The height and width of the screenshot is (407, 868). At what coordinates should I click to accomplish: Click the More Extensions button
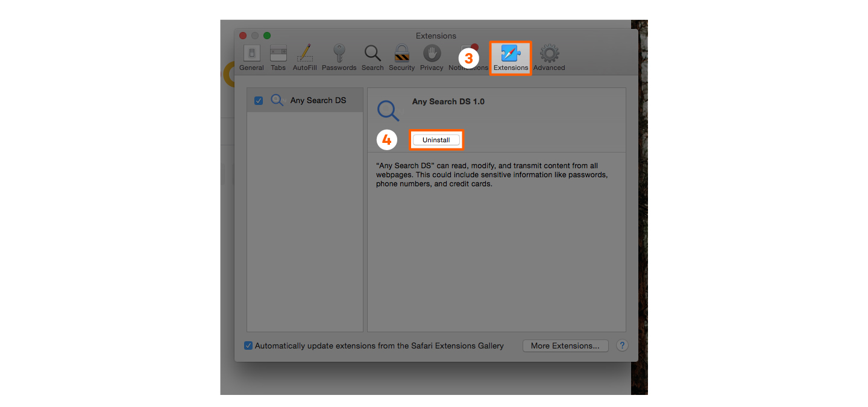[x=565, y=345]
